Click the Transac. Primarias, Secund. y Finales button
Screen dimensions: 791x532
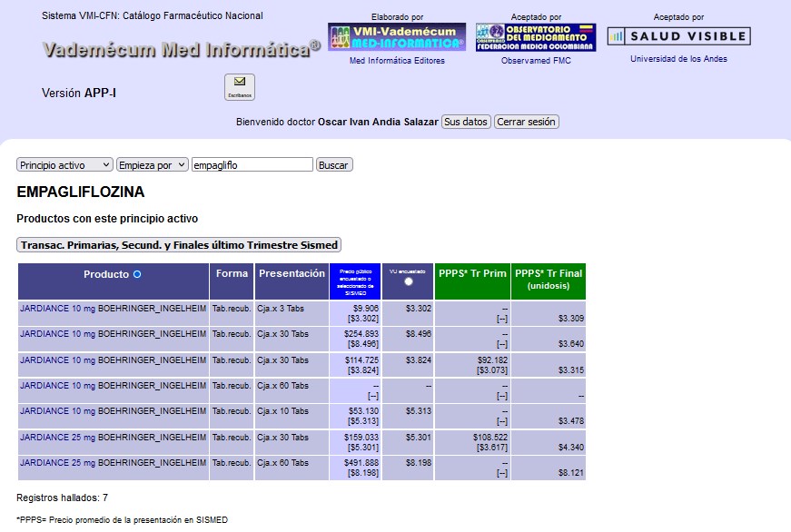pos(179,244)
